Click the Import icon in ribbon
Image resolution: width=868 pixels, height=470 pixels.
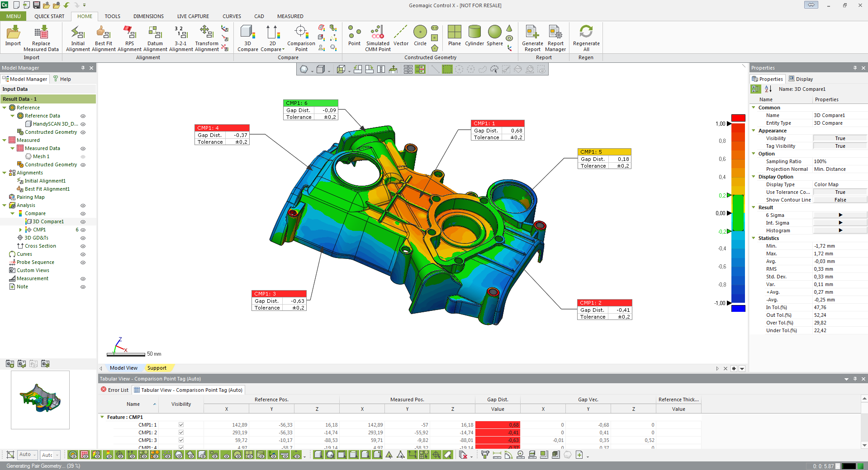tap(13, 33)
